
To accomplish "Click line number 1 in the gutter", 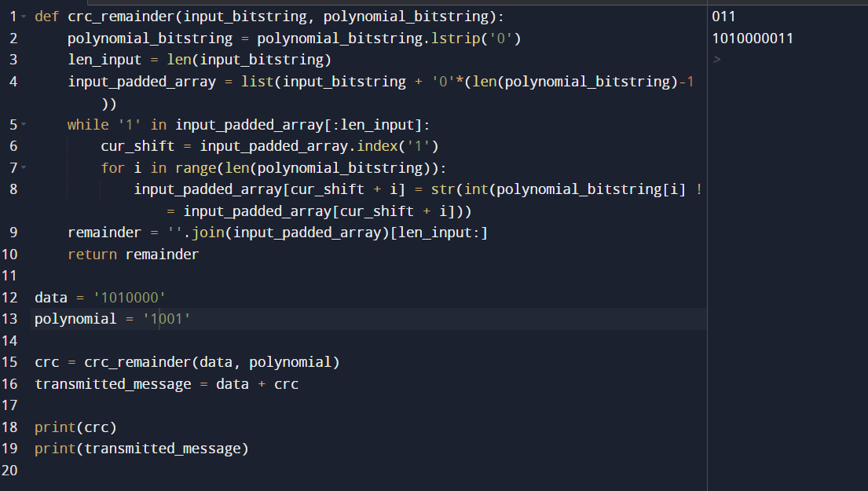I will pyautogui.click(x=13, y=16).
